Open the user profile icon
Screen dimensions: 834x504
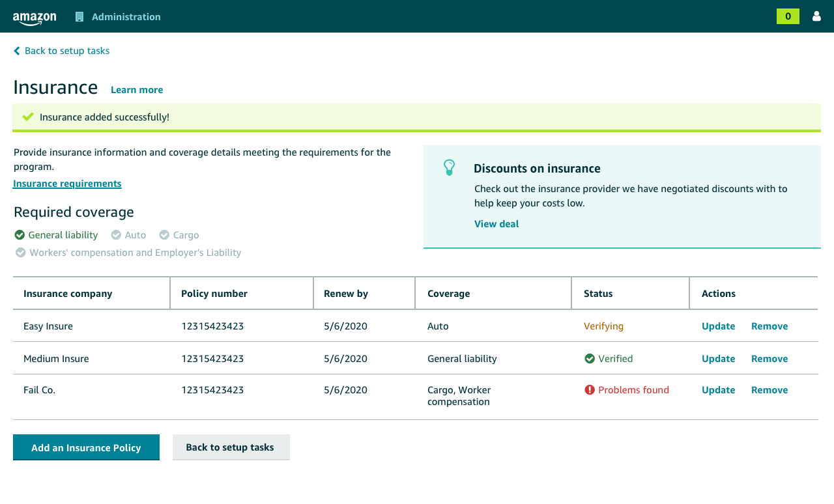click(816, 16)
